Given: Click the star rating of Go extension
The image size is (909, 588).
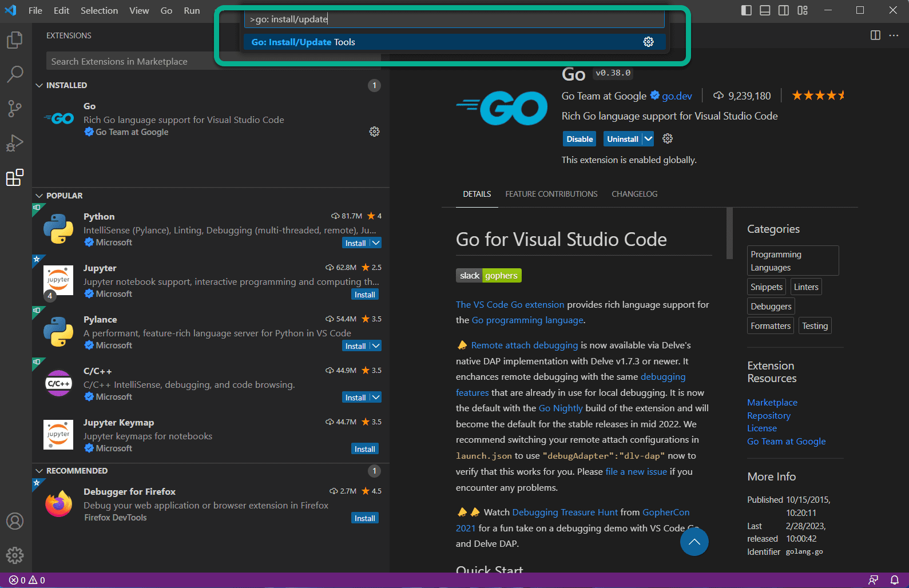Looking at the screenshot, I should pyautogui.click(x=819, y=96).
